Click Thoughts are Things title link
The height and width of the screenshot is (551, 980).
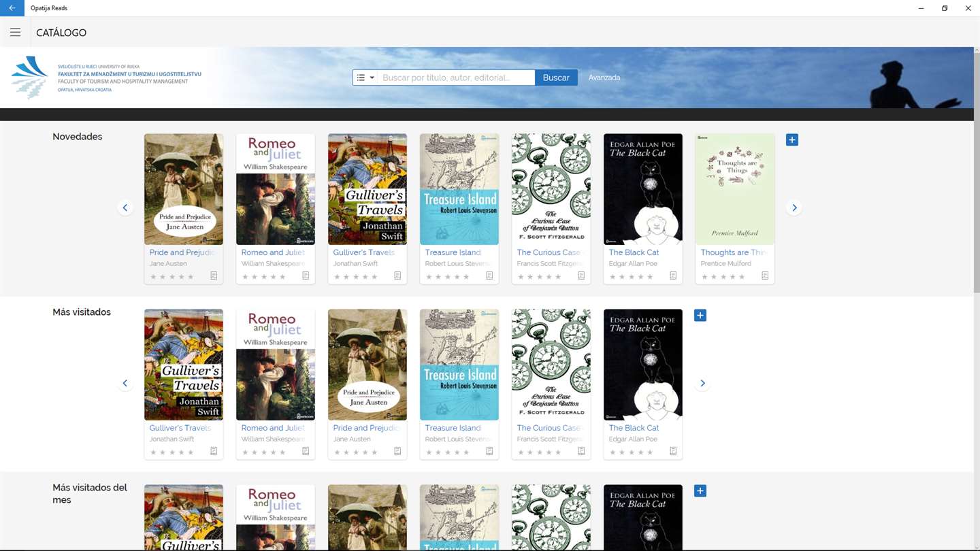pos(734,252)
